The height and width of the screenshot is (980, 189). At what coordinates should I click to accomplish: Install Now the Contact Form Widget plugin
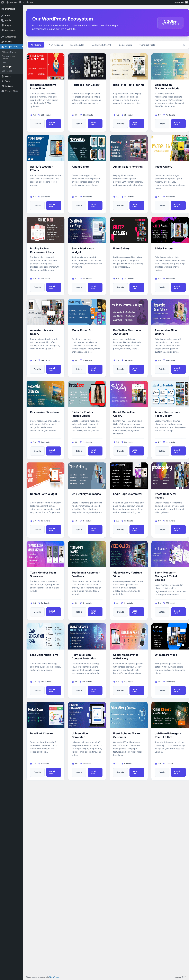click(54, 530)
